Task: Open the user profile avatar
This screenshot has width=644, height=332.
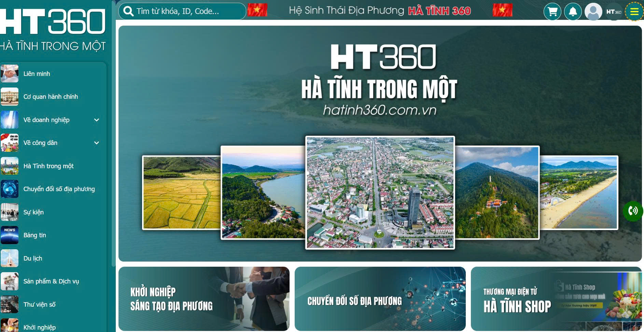Action: tap(593, 12)
